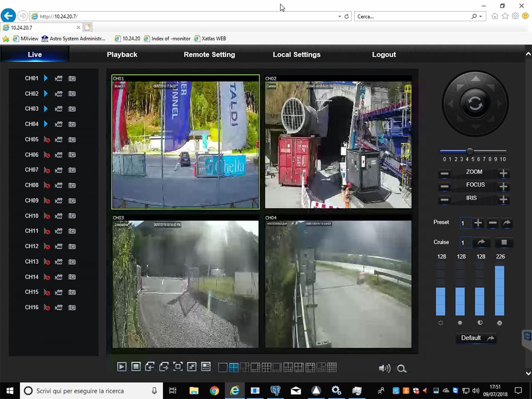Take a snapshot of CH02
Screen dimensions: 532x399
tap(72, 94)
